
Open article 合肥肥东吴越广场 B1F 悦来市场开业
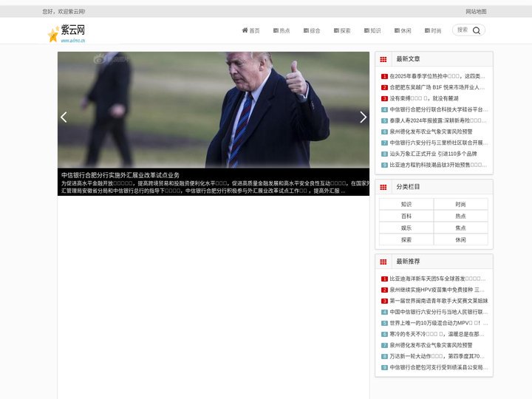coord(437,87)
